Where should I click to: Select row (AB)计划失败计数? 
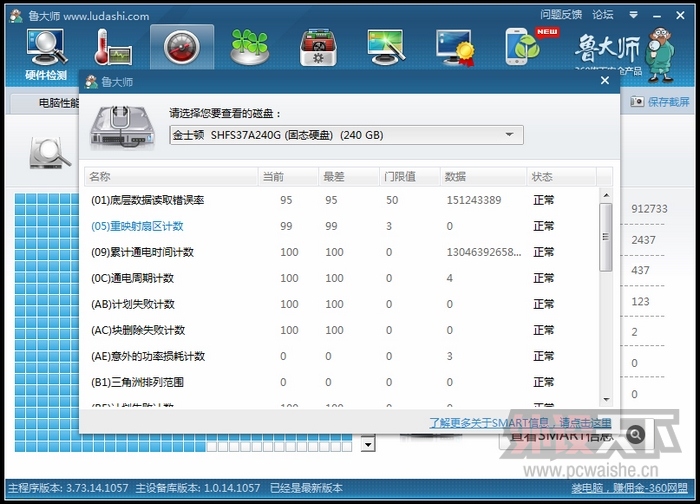(x=342, y=304)
